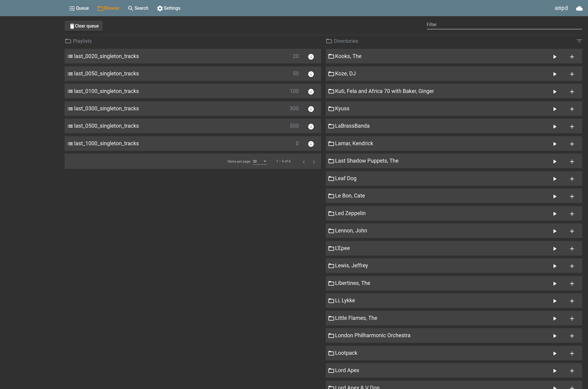The width and height of the screenshot is (588, 389).
Task: Add Little Flames, The to queue
Action: pos(572,318)
